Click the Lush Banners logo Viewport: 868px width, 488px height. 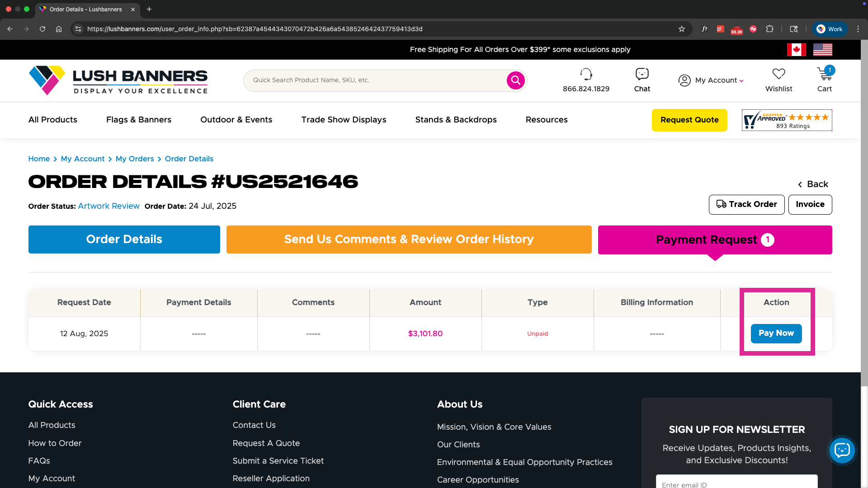click(118, 80)
